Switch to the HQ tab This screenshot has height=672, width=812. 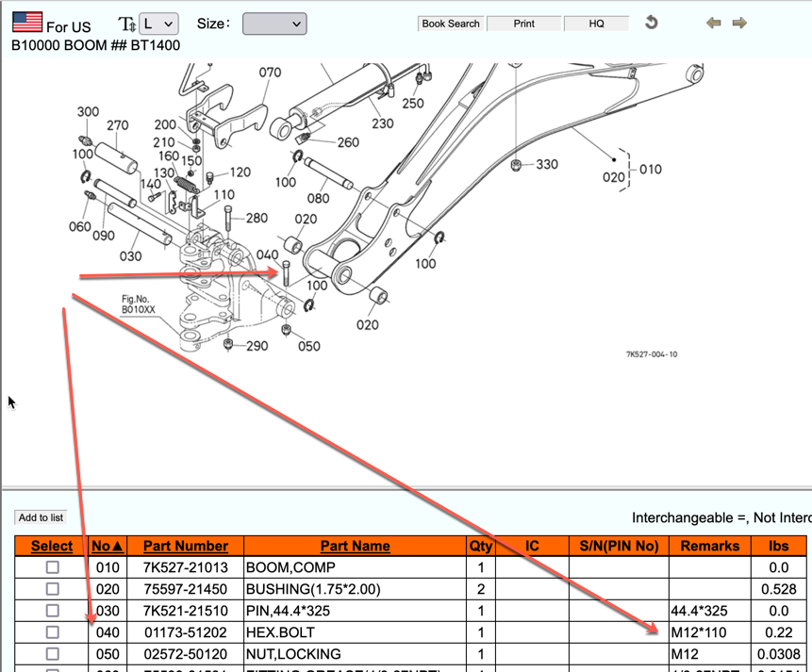coord(596,24)
